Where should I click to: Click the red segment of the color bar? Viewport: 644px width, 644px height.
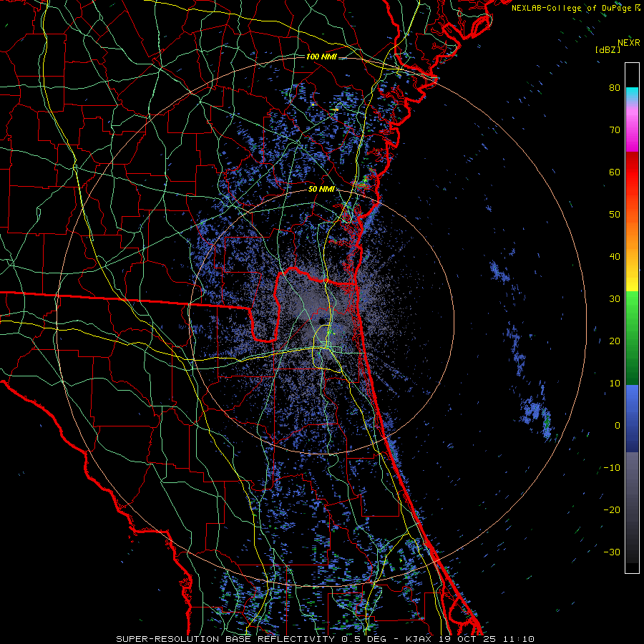click(x=632, y=172)
